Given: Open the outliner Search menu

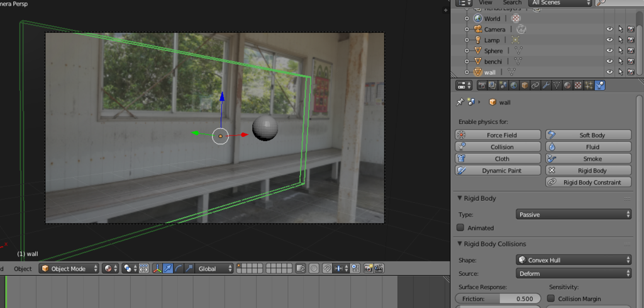Looking at the screenshot, I should (x=512, y=3).
